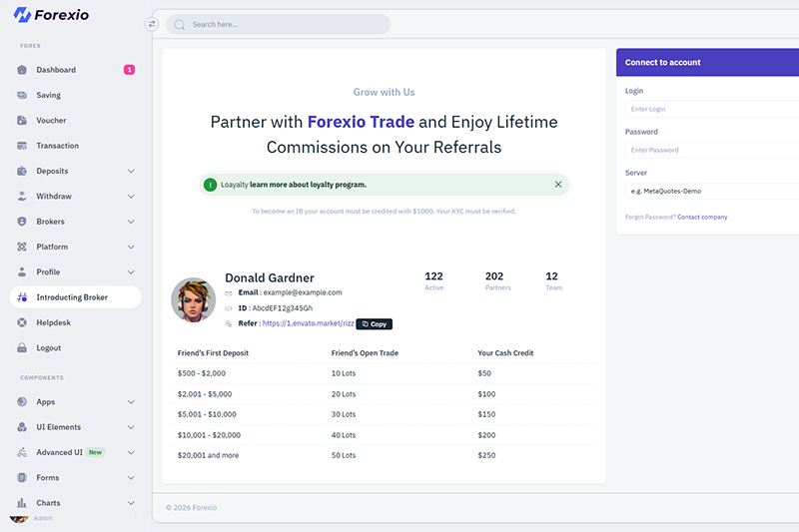Click the Dashboard icon in sidebar

(x=22, y=70)
